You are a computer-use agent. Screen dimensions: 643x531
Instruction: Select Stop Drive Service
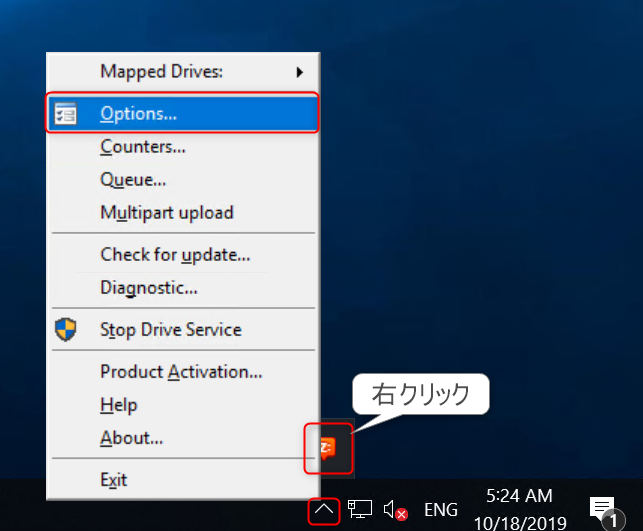182,329
